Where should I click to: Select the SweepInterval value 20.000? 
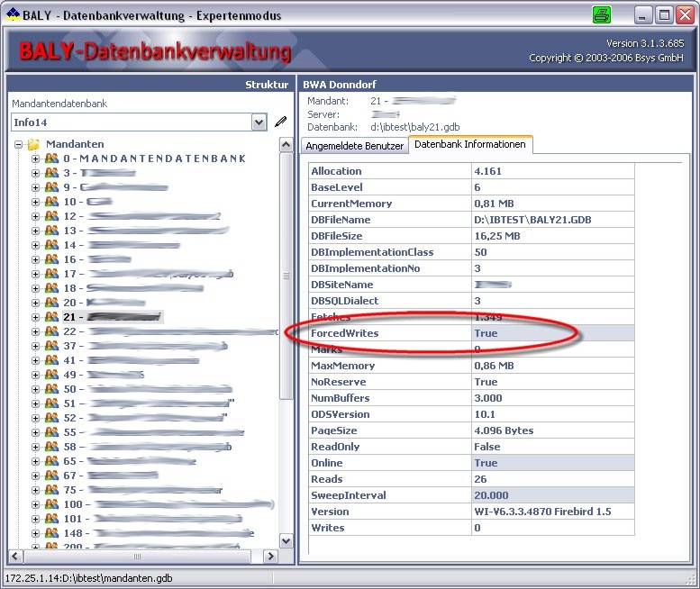pos(552,495)
